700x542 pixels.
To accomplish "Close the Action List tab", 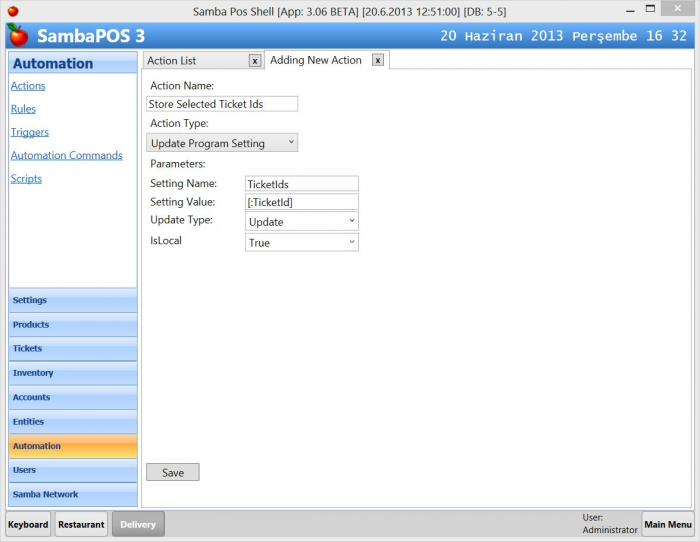I will click(255, 61).
